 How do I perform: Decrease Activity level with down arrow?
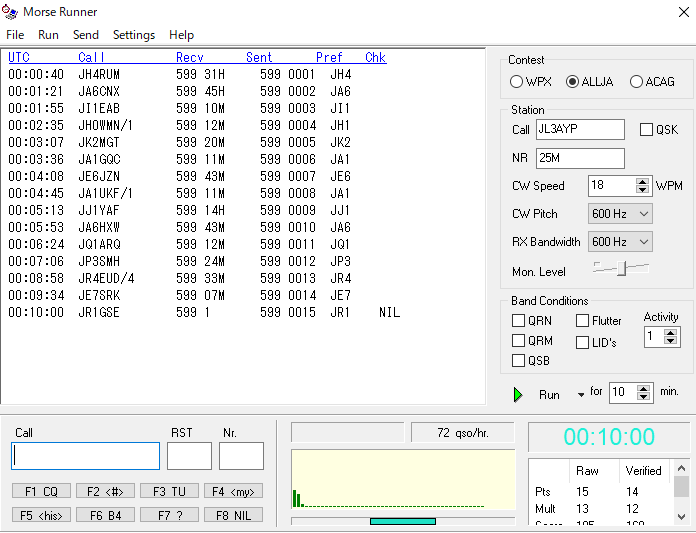(x=670, y=340)
